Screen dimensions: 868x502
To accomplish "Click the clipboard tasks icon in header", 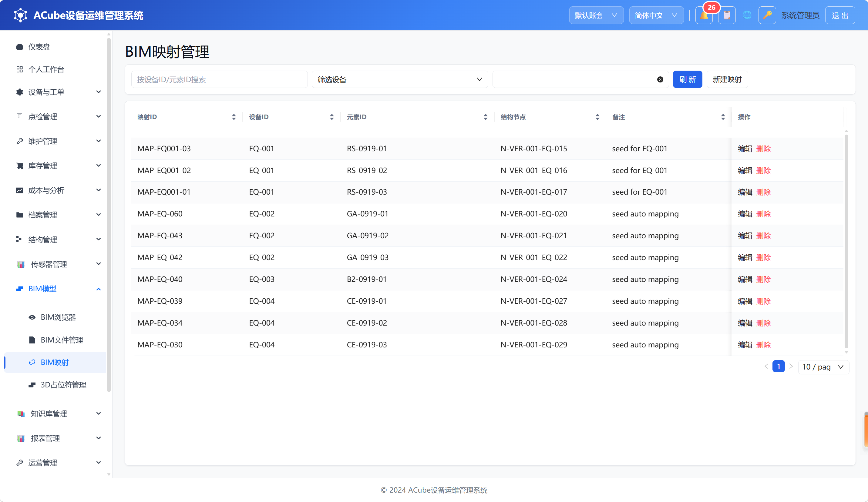I will (x=727, y=15).
